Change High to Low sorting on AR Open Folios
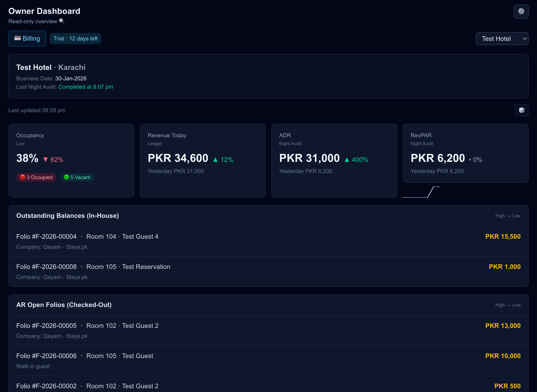Image resolution: width=537 pixels, height=392 pixels. (508, 305)
